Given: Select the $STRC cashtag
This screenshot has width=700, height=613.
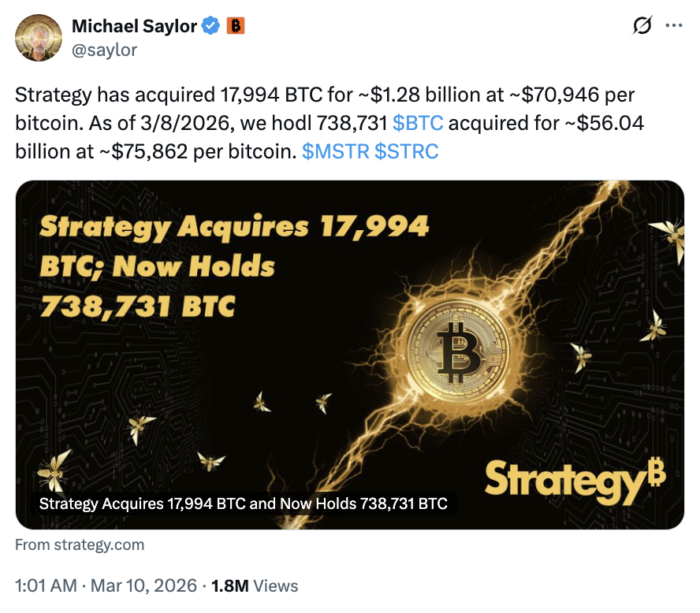Looking at the screenshot, I should coord(406,151).
